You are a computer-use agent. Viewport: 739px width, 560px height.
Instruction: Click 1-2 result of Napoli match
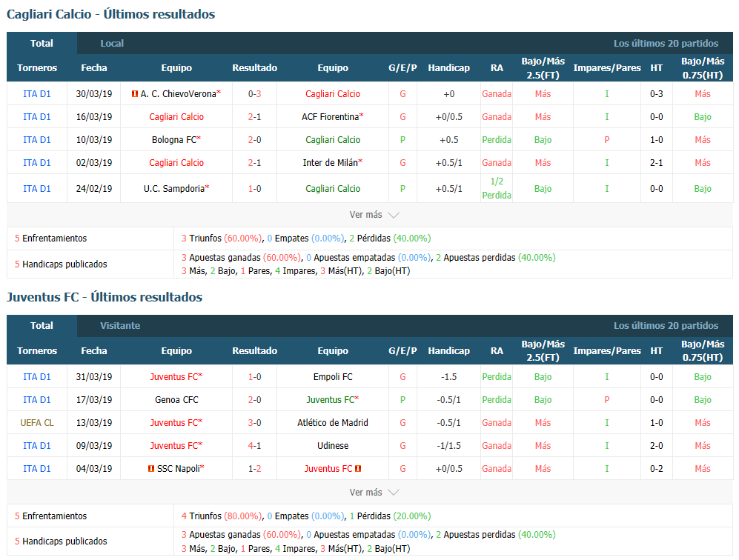click(x=254, y=469)
